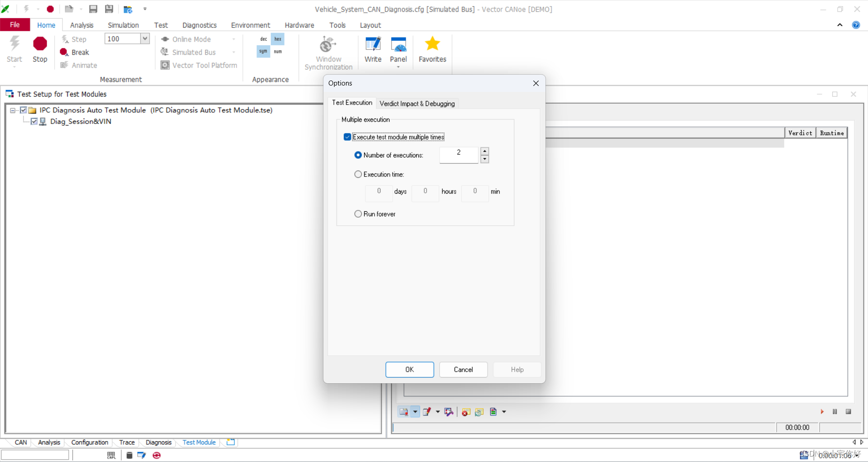The image size is (868, 462).
Task: Select hex number display icon
Action: click(x=278, y=39)
